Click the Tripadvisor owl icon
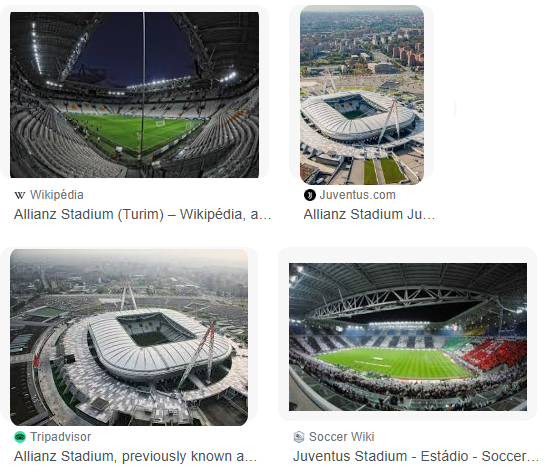 click(x=20, y=437)
